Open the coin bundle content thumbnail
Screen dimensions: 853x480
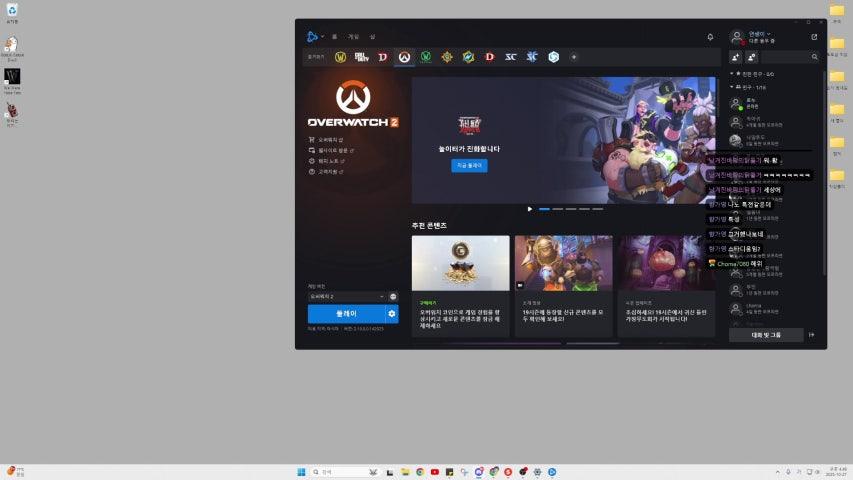(460, 263)
